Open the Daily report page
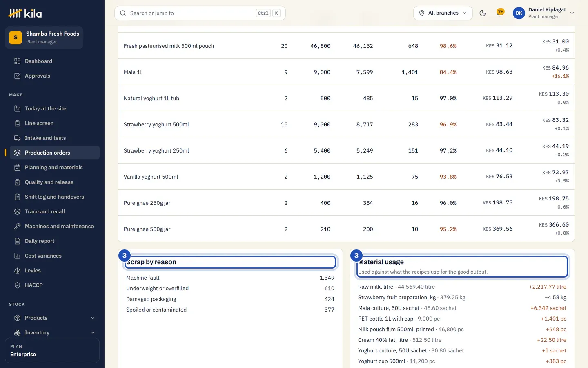The height and width of the screenshot is (368, 588). click(55, 241)
